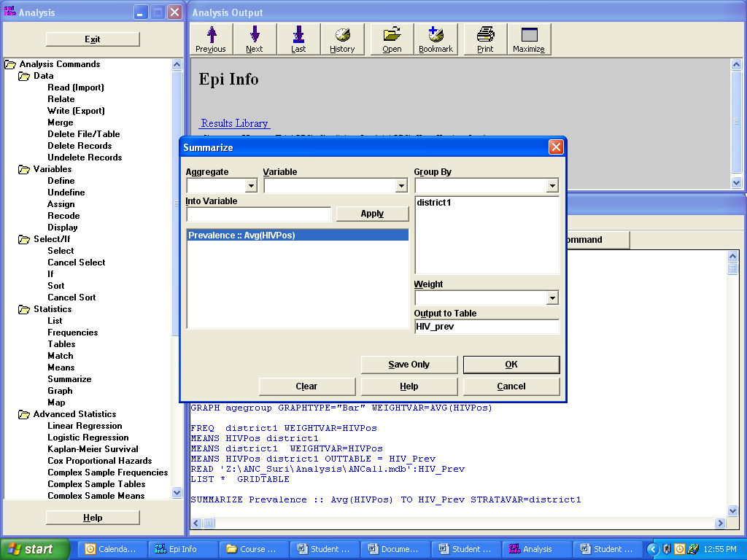Cancel the Summarize dialog

click(x=511, y=386)
